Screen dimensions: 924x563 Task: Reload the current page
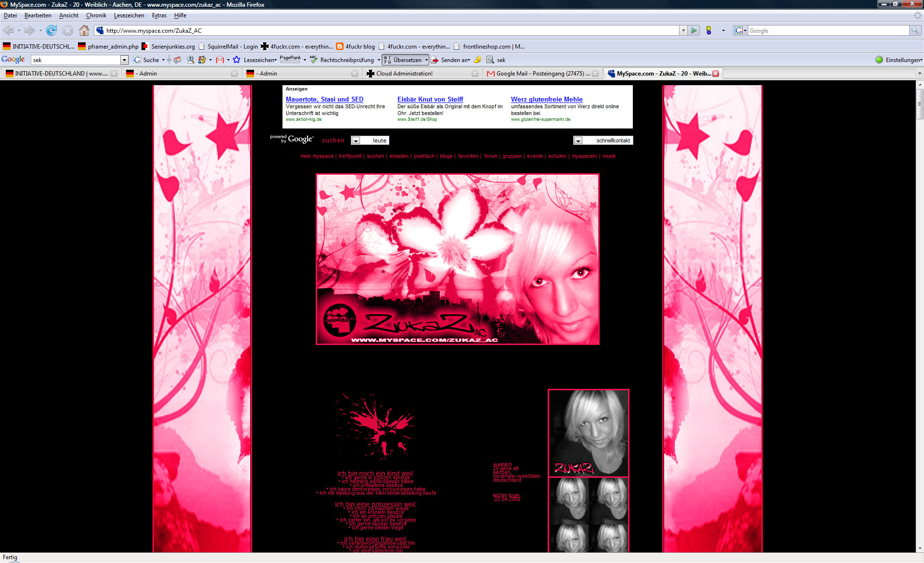click(x=51, y=30)
